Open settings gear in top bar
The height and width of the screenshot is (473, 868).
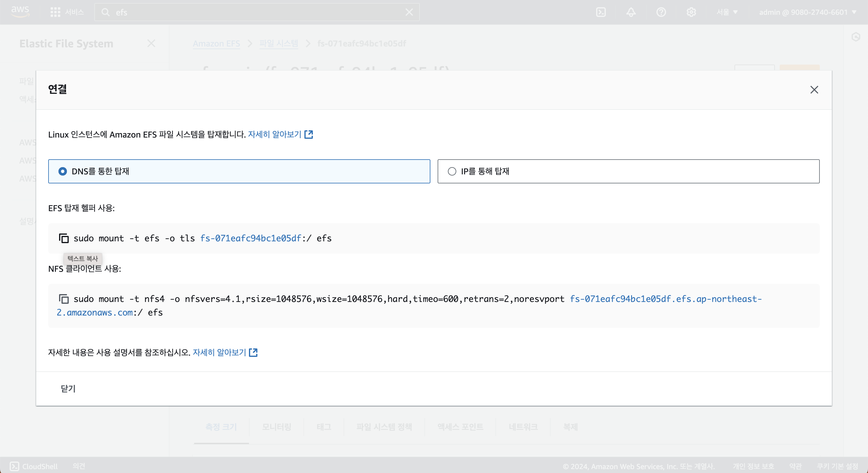tap(691, 12)
